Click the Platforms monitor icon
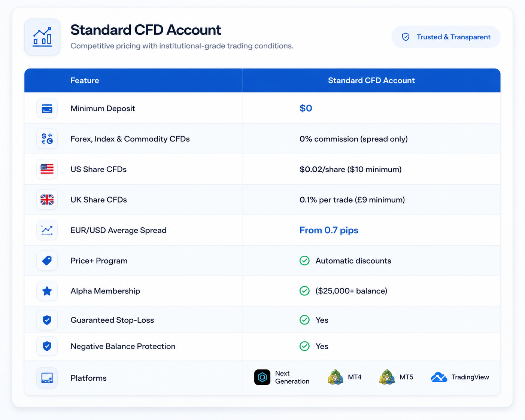The width and height of the screenshot is (525, 420). (47, 378)
